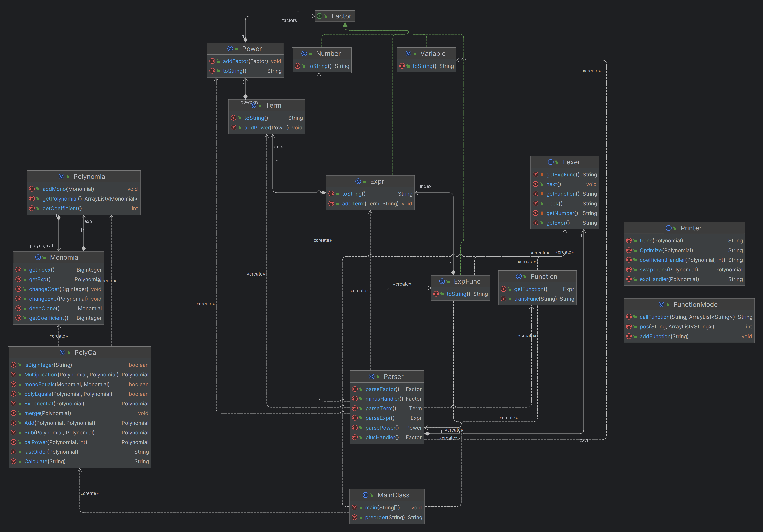763x532 pixels.
Task: Click the method icon beside callFunction
Action: click(x=629, y=317)
